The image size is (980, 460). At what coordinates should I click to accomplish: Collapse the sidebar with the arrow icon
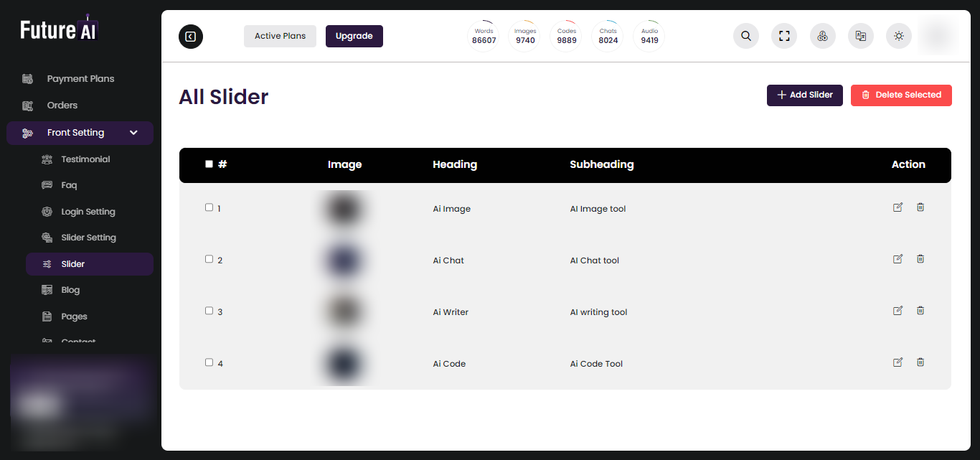point(190,36)
